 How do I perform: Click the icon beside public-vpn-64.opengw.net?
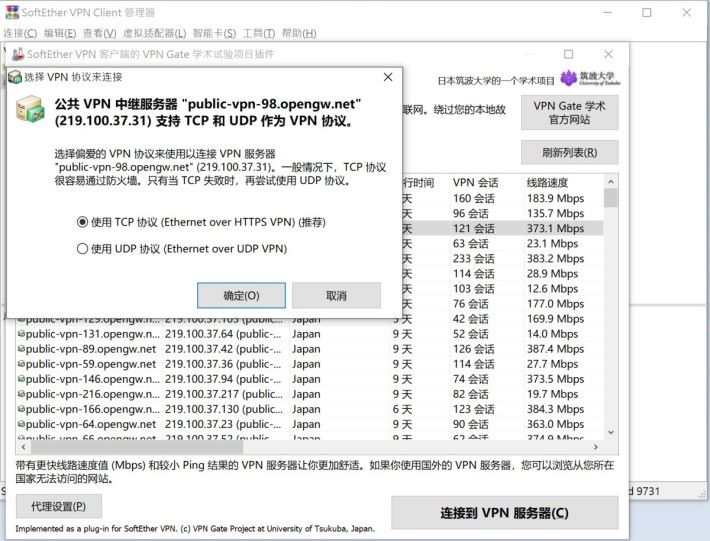coord(21,424)
